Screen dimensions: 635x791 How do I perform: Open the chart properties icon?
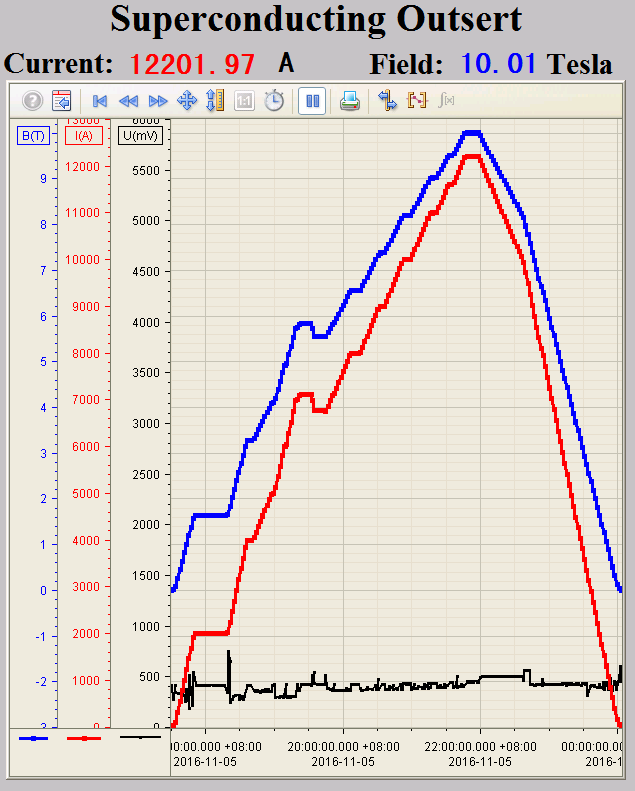coord(61,101)
